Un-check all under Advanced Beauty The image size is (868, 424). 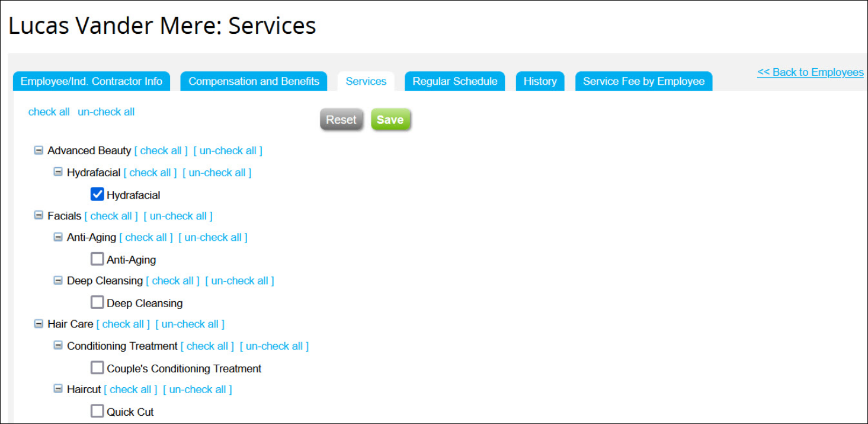pos(228,151)
